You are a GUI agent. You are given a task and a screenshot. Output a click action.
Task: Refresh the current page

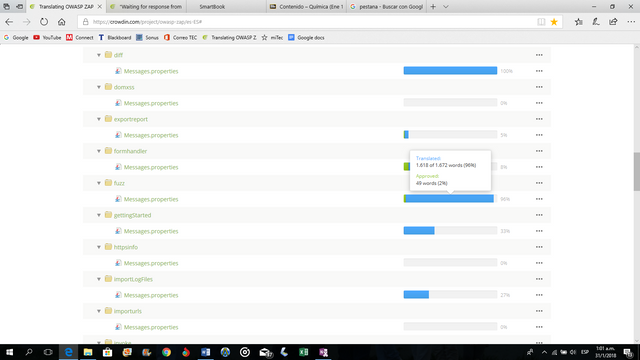[44, 22]
